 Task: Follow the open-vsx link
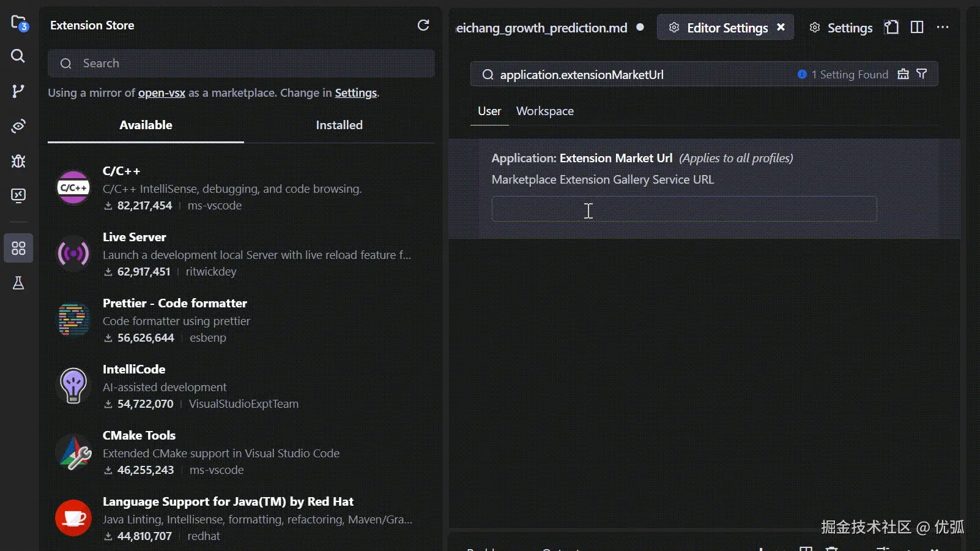click(161, 93)
